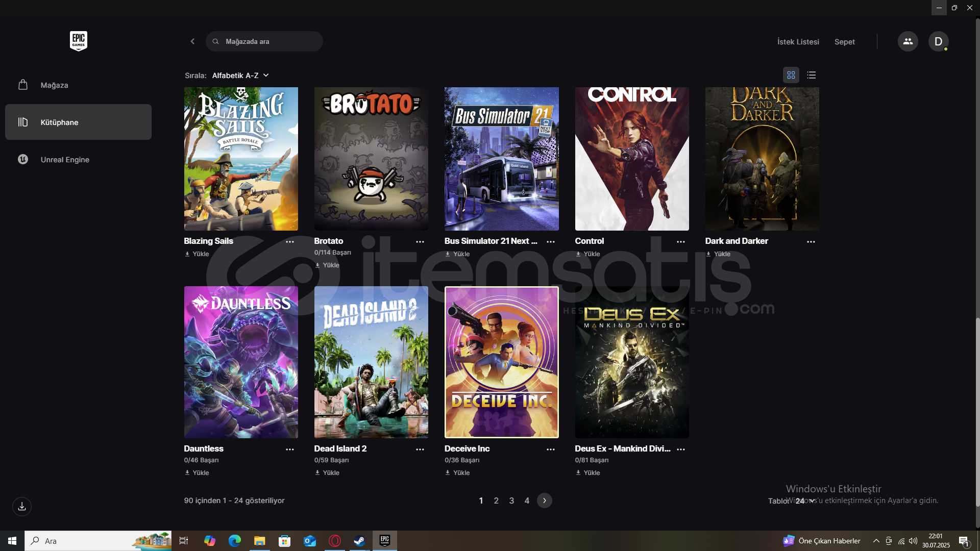
Task: Click Yükle under Deus Ex
Action: tap(588, 473)
